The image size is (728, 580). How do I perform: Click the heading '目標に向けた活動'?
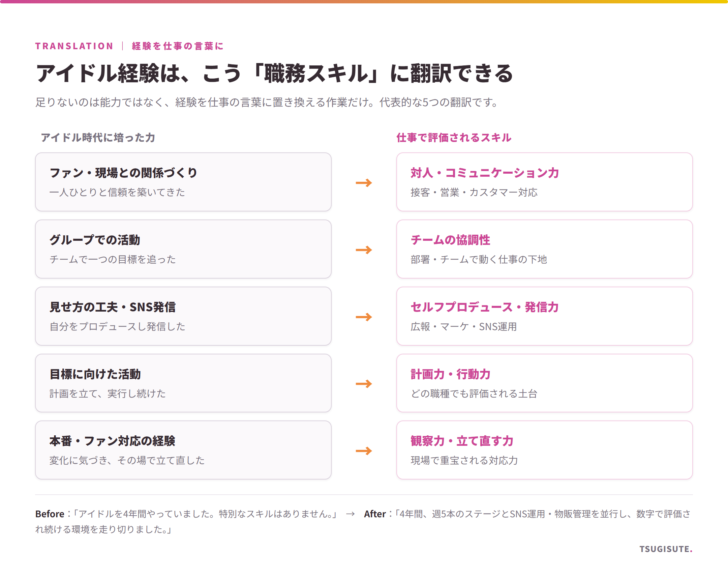pos(95,374)
